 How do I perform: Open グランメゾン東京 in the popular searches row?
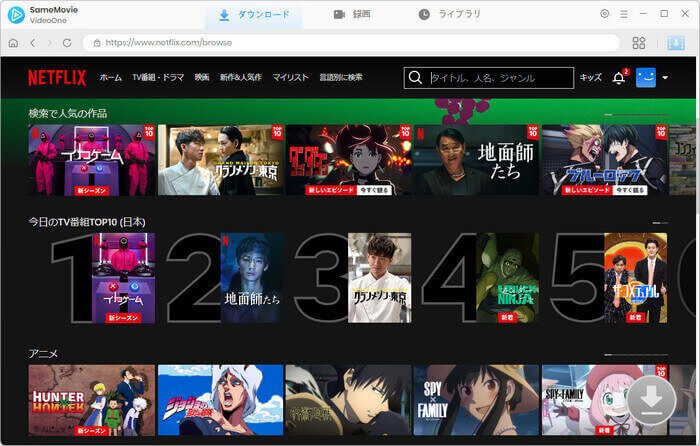pos(221,160)
